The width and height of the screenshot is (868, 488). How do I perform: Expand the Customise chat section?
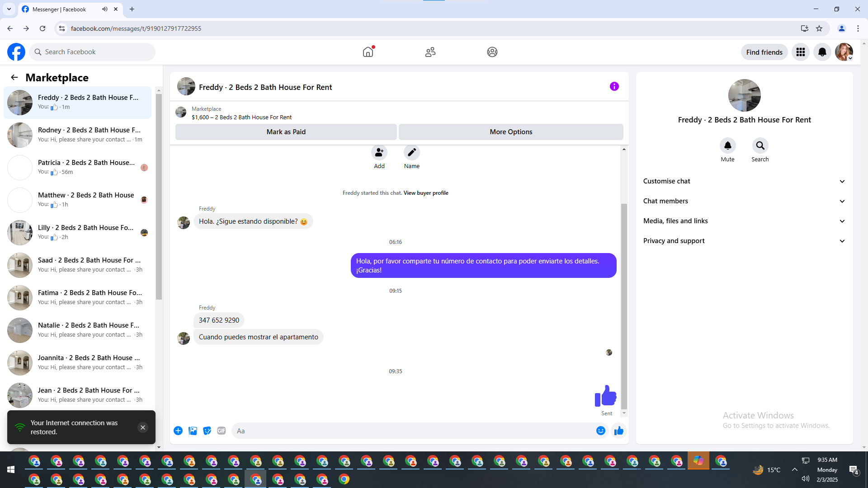pos(745,181)
